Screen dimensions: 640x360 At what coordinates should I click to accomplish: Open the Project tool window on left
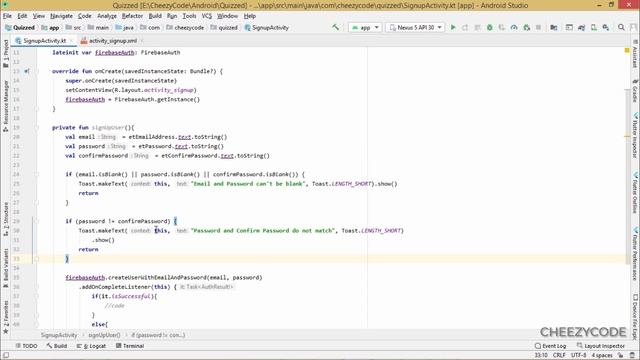(6, 54)
